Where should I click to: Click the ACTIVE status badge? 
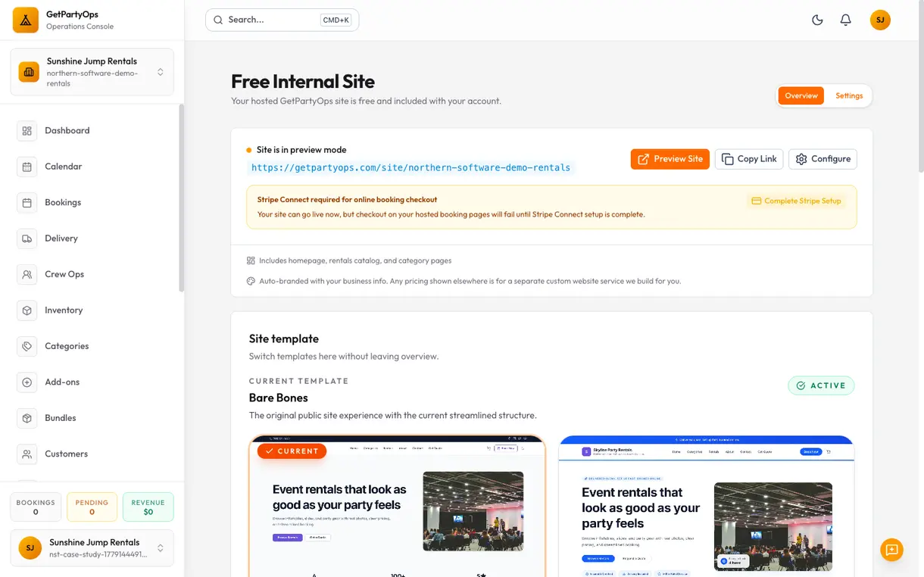point(821,385)
